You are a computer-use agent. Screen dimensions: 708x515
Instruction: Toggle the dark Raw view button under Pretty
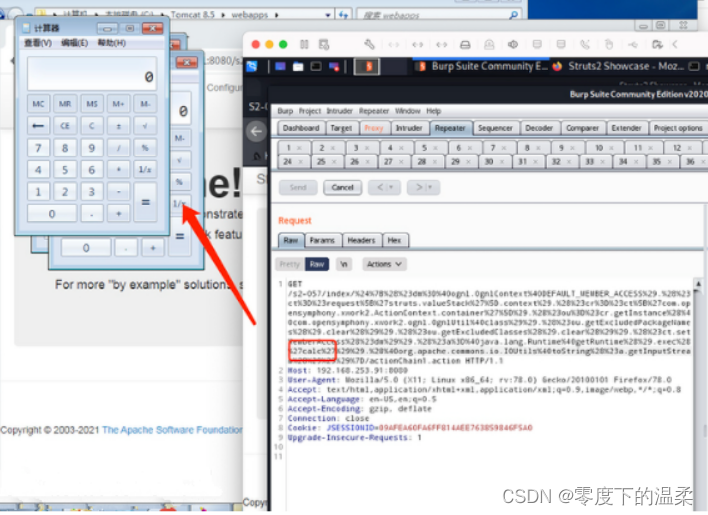(x=317, y=264)
